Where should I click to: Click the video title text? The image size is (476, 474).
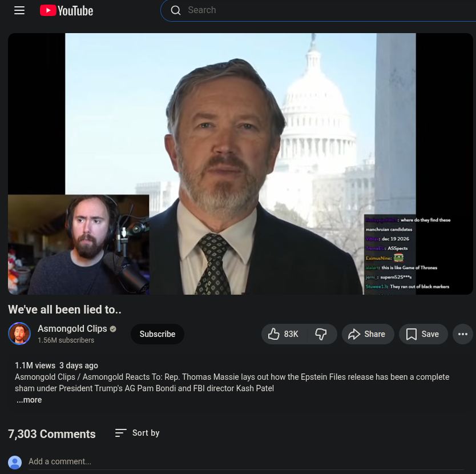(x=64, y=310)
